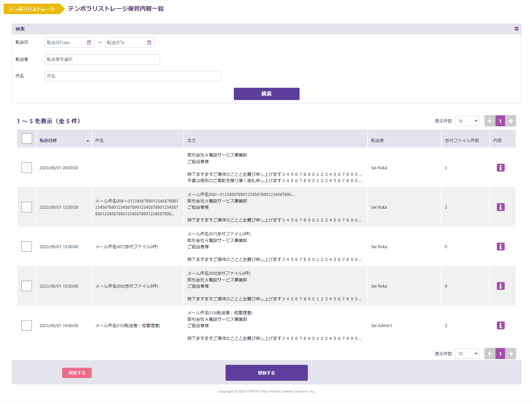Show info for メール件名007 row
Image resolution: width=532 pixels, height=401 pixels.
click(500, 247)
